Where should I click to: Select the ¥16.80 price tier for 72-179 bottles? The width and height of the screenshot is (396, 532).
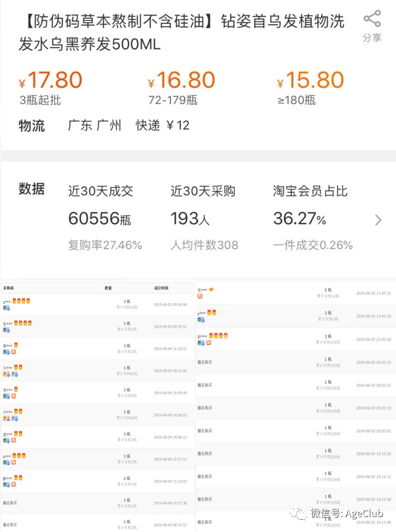point(181,87)
